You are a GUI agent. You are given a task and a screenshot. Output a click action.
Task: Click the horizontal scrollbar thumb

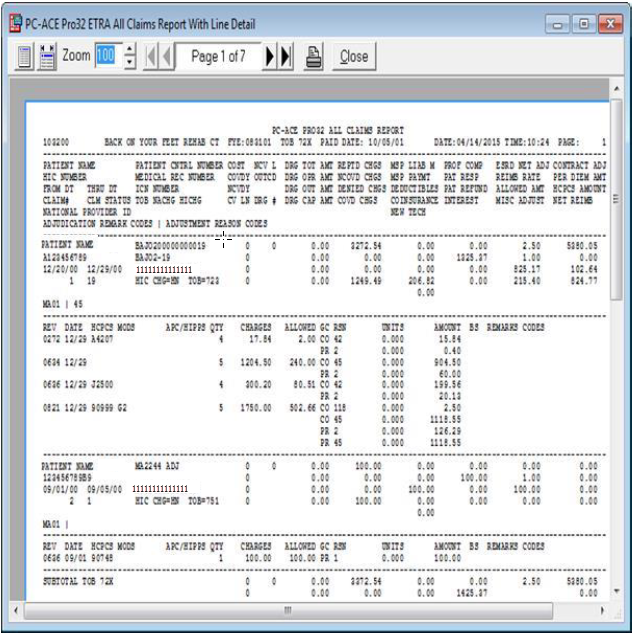click(x=287, y=610)
